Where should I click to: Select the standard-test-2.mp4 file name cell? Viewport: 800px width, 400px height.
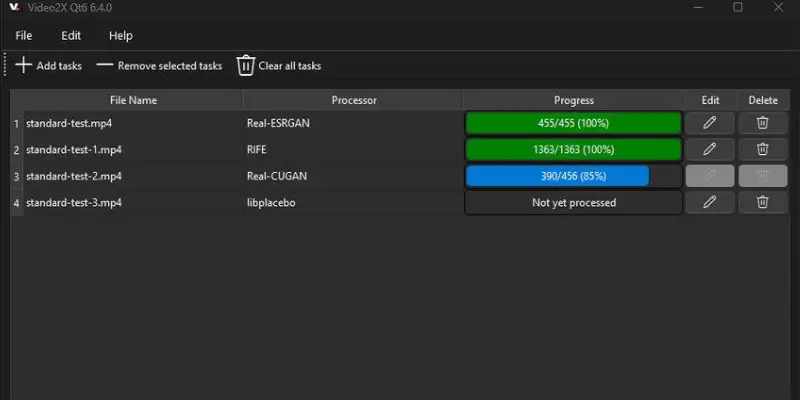(x=133, y=176)
